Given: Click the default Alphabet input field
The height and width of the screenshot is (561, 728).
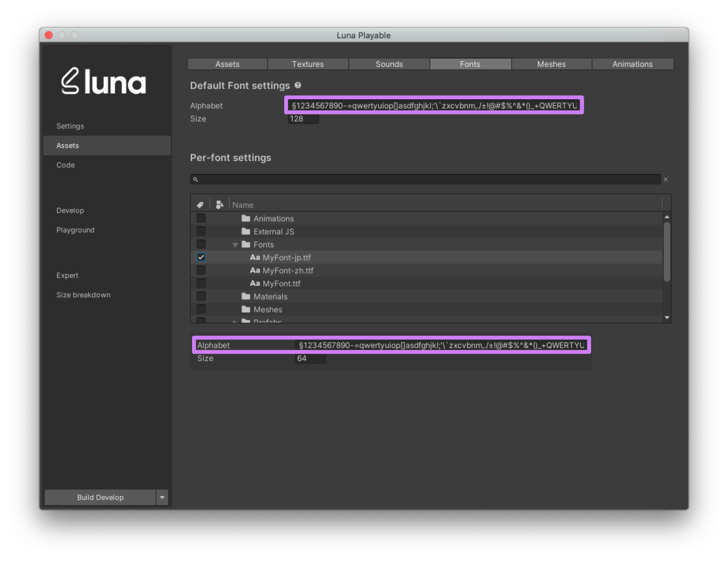Looking at the screenshot, I should [x=434, y=106].
